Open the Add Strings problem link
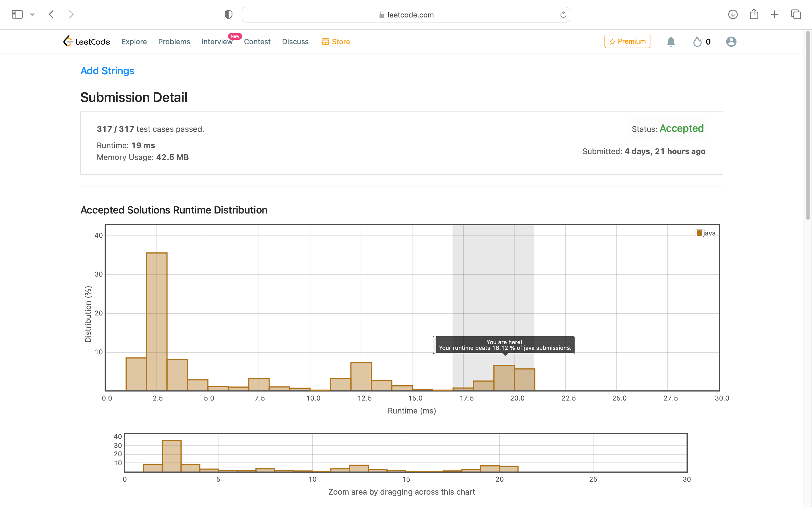Viewport: 812px width, 507px height. pos(107,71)
